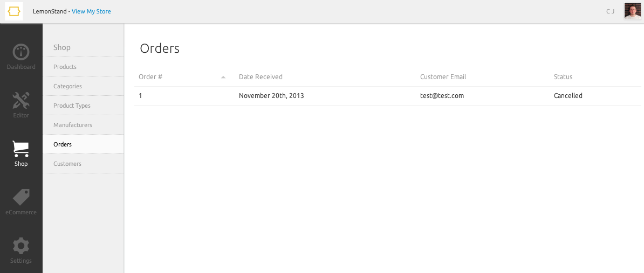Screen dimensions: 644x273
Task: Open order 1 from November 20th
Action: pos(387,96)
